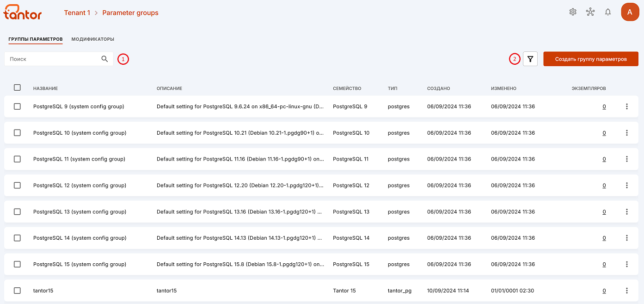This screenshot has height=304, width=644.
Task: Open instances count link for PostgreSQL 14
Action: 604,238
